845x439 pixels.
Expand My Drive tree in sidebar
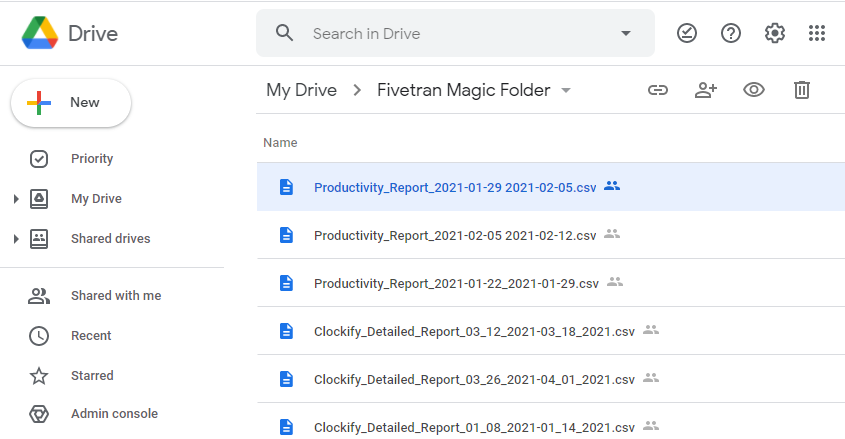pyautogui.click(x=16, y=199)
